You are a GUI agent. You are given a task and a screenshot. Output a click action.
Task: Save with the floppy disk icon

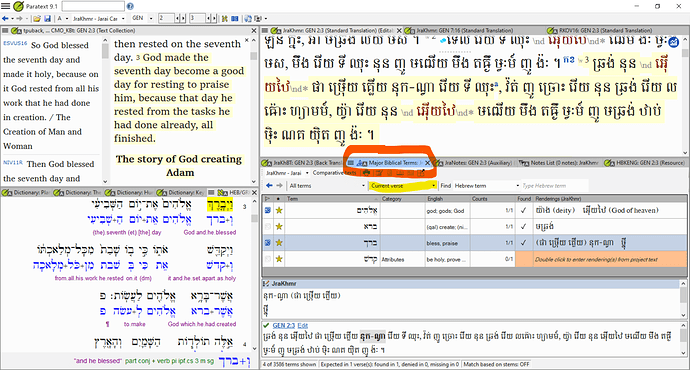48,18
